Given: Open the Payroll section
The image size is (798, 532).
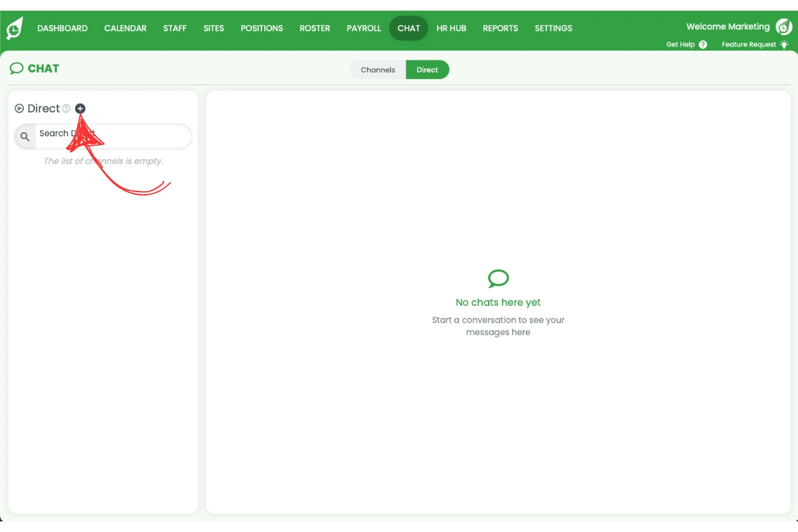Looking at the screenshot, I should tap(364, 29).
